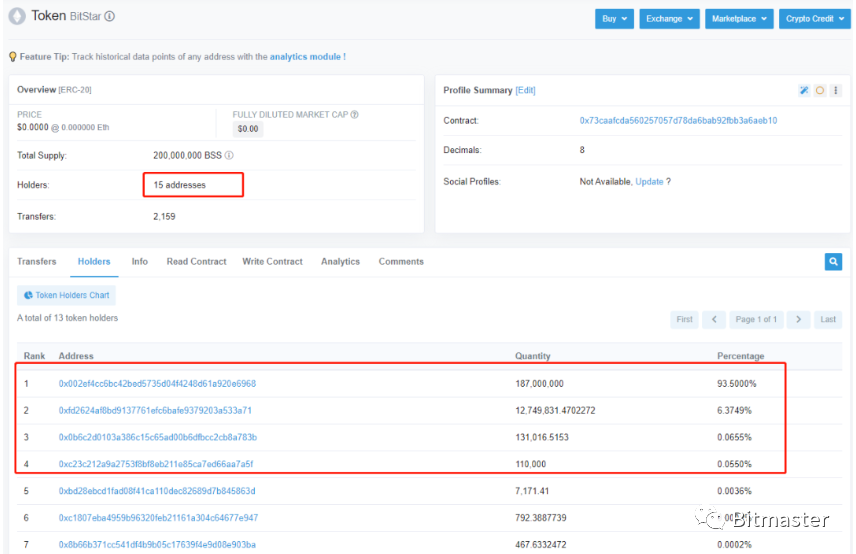
Task: Click the 2,159 transfers value
Action: coord(164,217)
